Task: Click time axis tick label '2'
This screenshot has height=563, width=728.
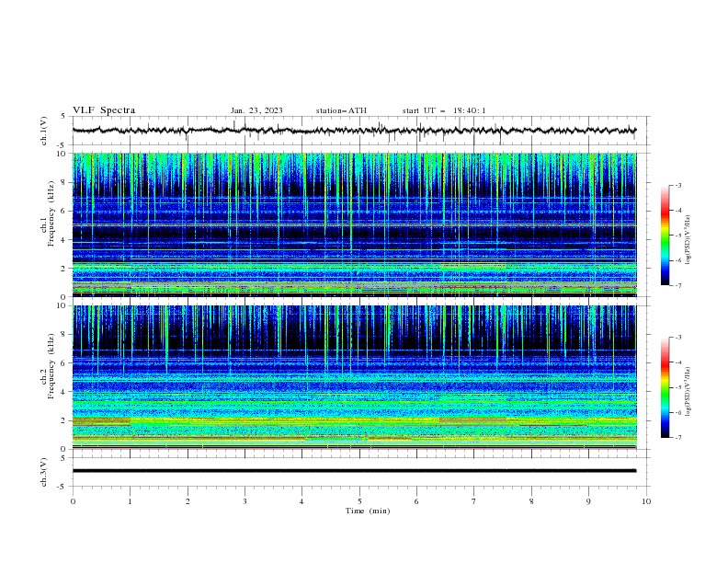Action: pos(188,501)
